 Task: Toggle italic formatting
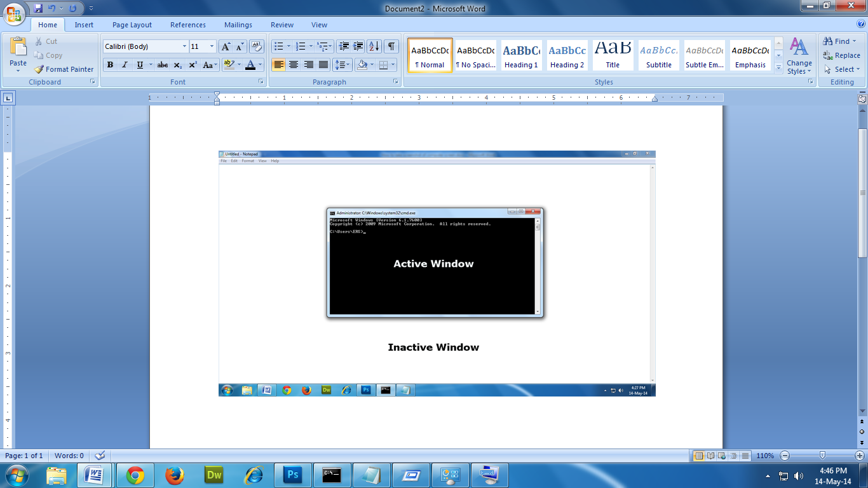tap(125, 65)
